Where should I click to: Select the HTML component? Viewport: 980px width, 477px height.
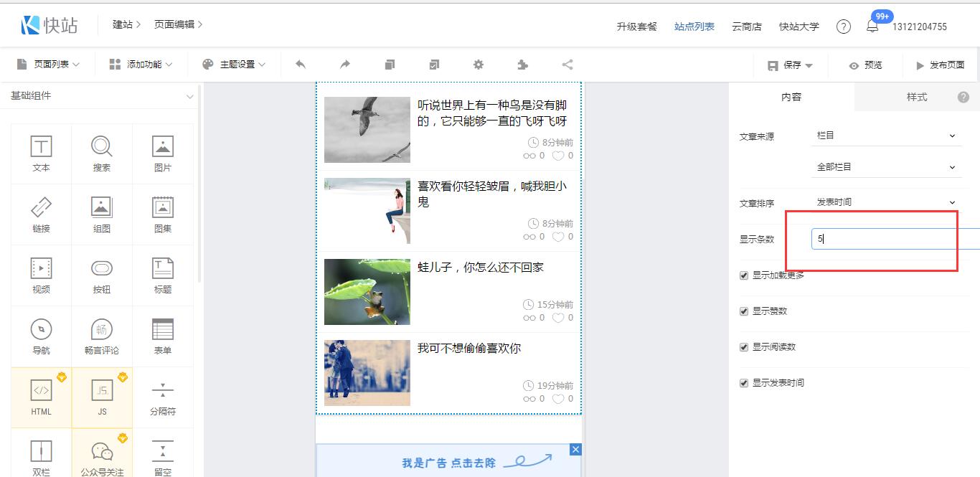tap(41, 397)
